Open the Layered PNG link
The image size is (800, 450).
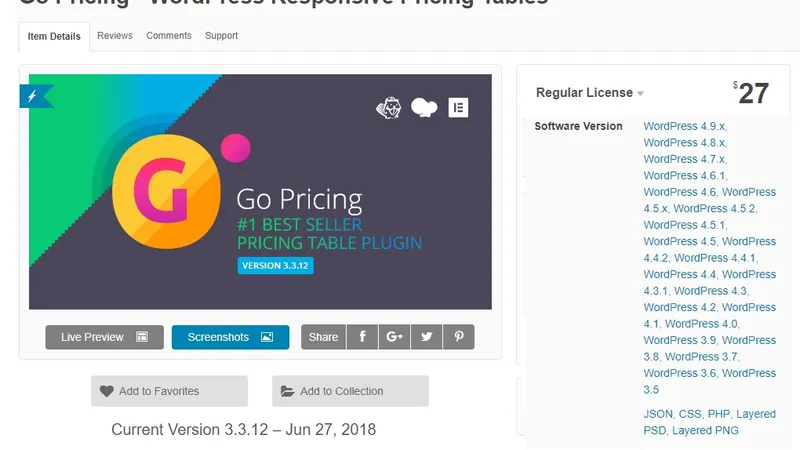(x=705, y=431)
